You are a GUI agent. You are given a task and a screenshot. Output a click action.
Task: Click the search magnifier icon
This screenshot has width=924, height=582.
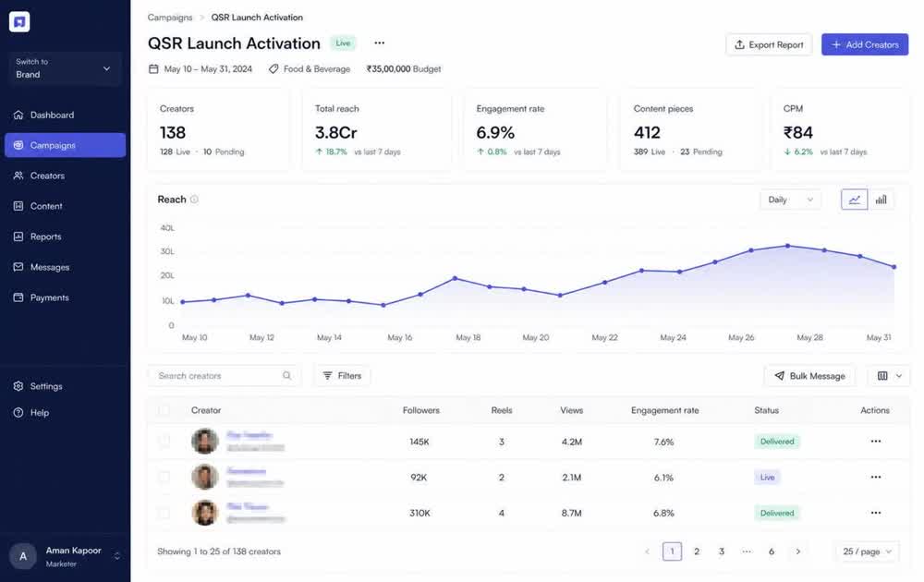click(286, 375)
